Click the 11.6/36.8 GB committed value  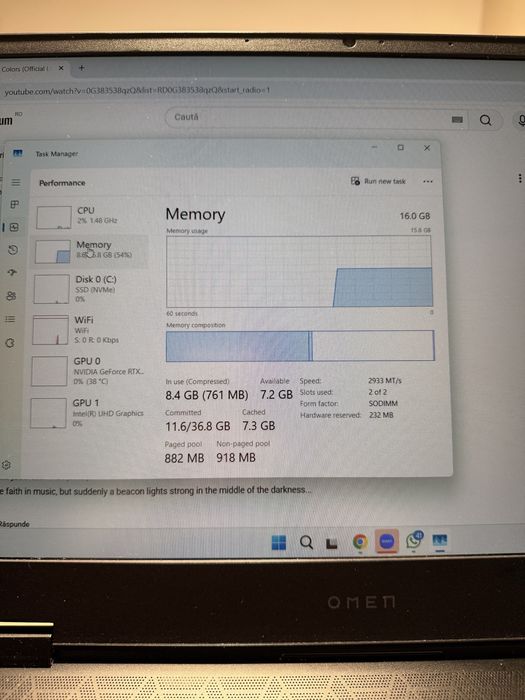coord(198,426)
